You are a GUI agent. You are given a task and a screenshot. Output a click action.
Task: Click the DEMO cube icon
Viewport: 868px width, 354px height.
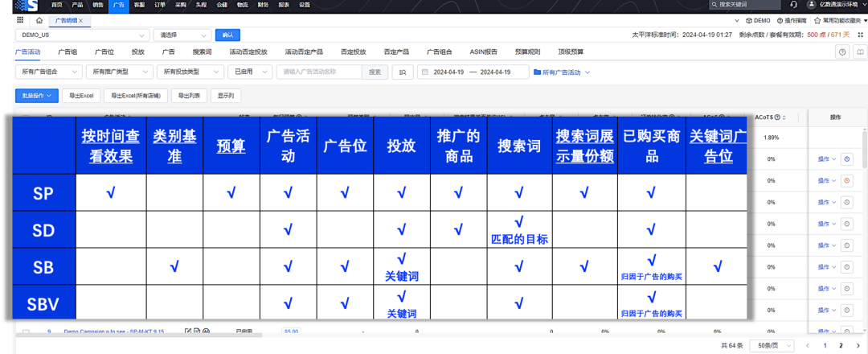point(749,20)
